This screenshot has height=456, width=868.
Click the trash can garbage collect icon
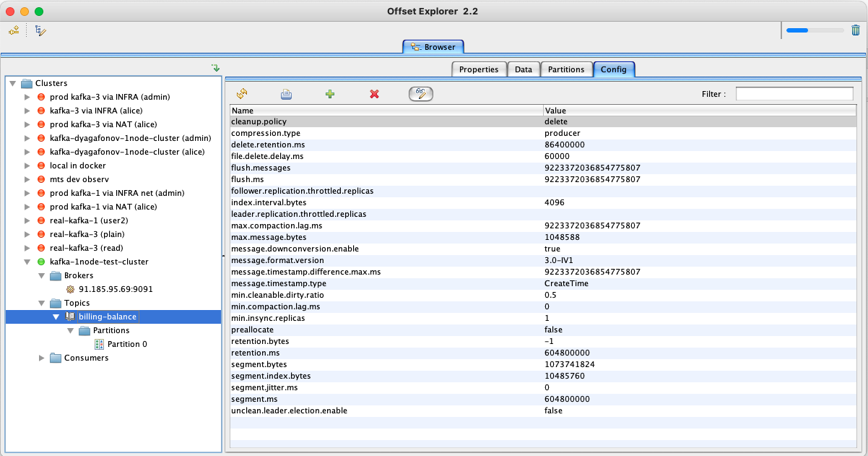(x=856, y=30)
